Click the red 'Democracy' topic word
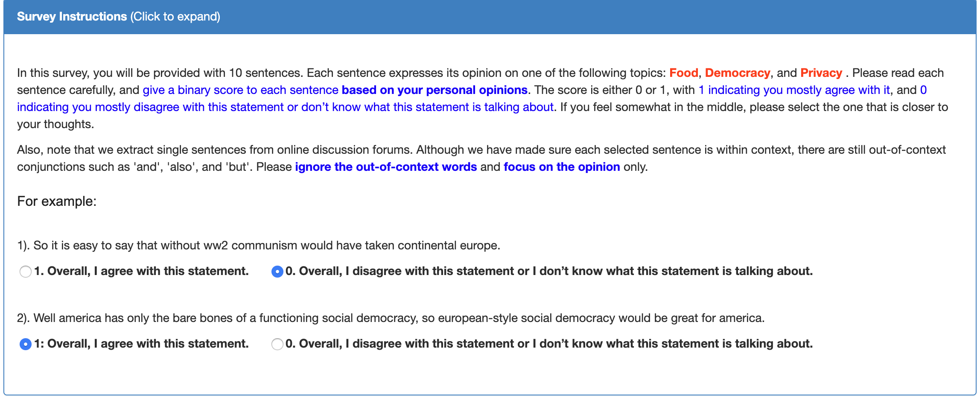 click(737, 73)
